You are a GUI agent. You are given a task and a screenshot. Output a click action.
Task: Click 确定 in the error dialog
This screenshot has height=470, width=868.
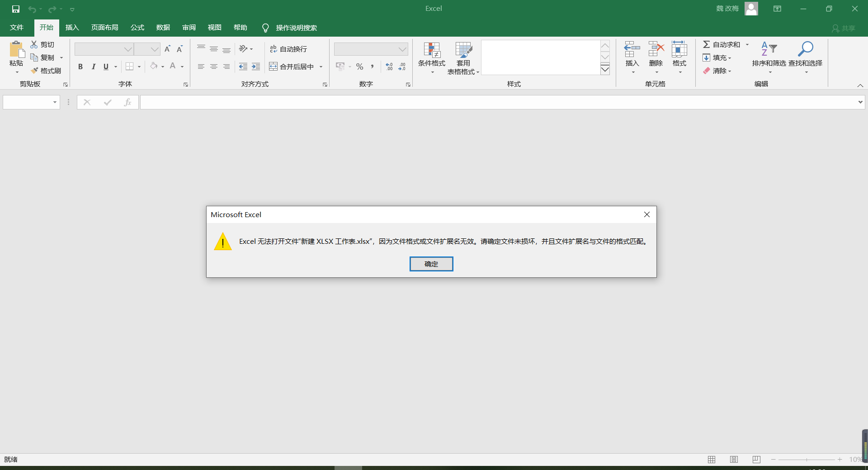tap(431, 264)
